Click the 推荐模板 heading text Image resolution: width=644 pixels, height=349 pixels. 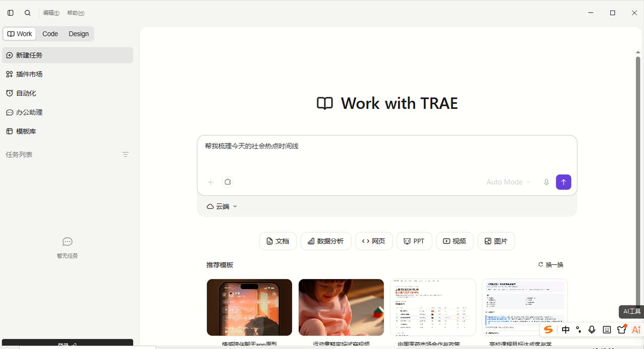click(220, 265)
